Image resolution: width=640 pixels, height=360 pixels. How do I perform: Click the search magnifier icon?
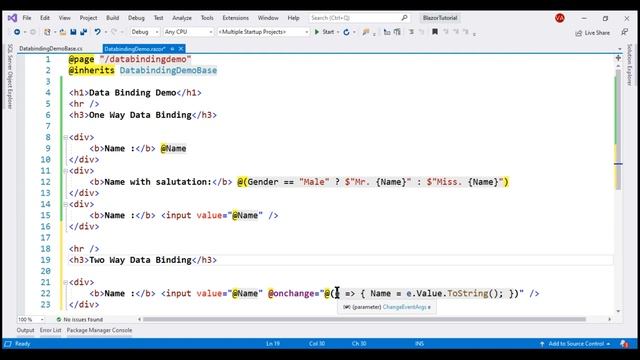404,18
